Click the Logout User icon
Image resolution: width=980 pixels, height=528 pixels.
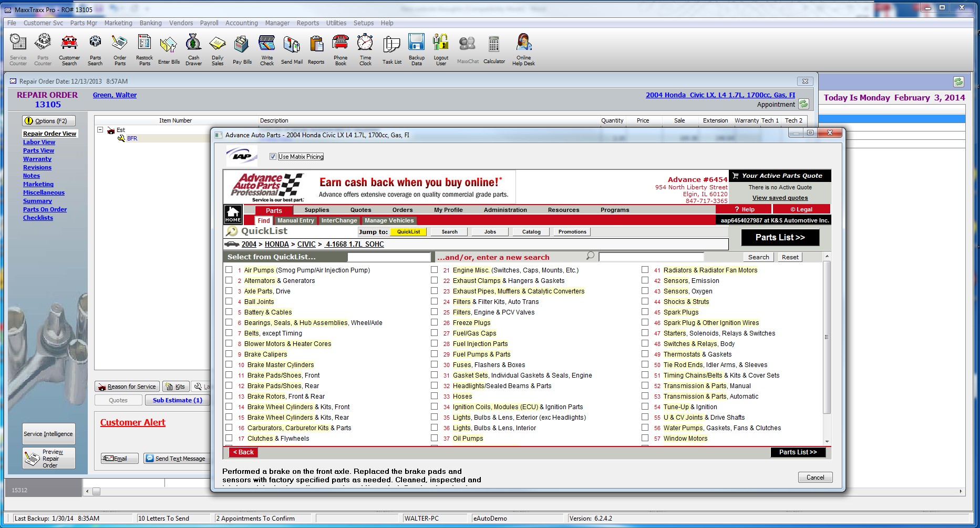(x=441, y=49)
